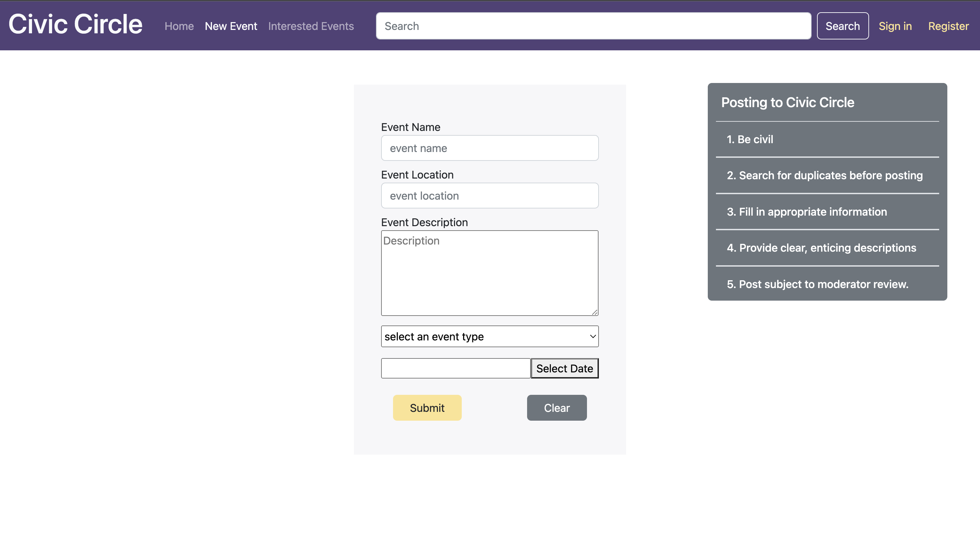Viewport: 980px width, 538px height.
Task: Click 'Search for duplicates before posting' item
Action: pyautogui.click(x=824, y=175)
